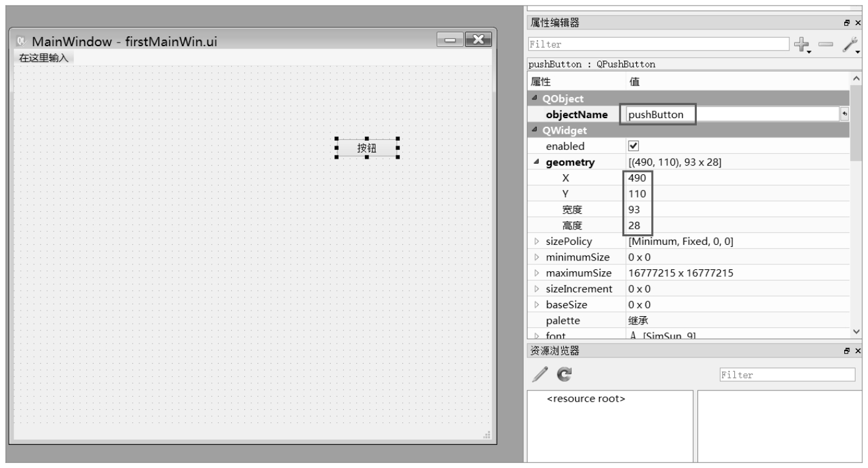This screenshot has height=468, width=868.
Task: Click the property list scrollbar down arrow
Action: [x=856, y=333]
